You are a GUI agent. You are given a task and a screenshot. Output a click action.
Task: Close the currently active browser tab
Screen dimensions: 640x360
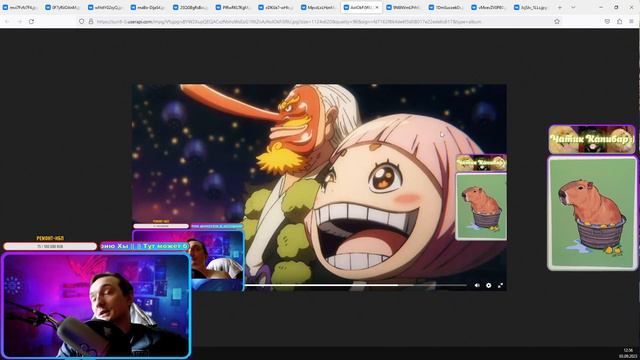(377, 7)
